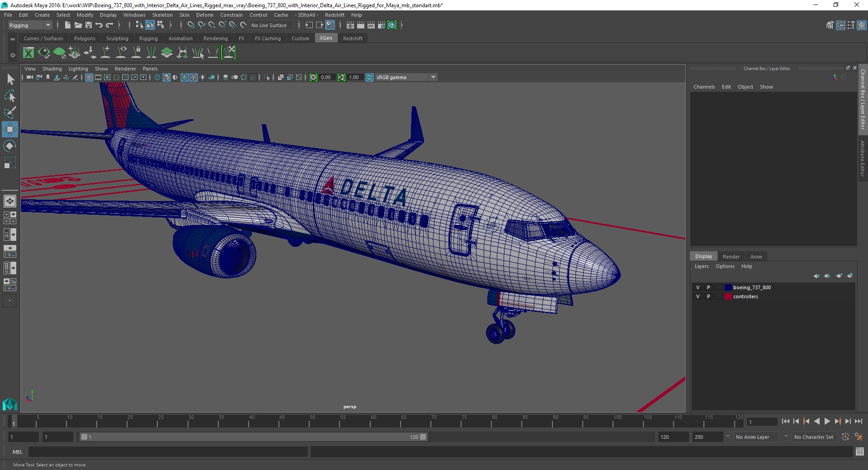Click Channels menu in Channel Box
Viewport: 868px width, 470px height.
pyautogui.click(x=704, y=87)
